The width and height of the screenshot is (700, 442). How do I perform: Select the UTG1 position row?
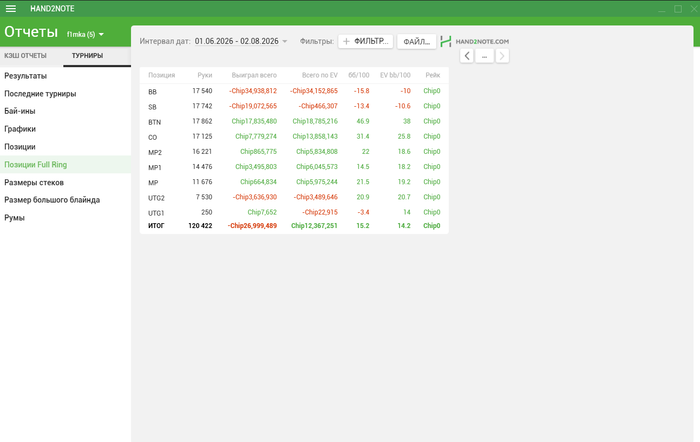click(294, 213)
